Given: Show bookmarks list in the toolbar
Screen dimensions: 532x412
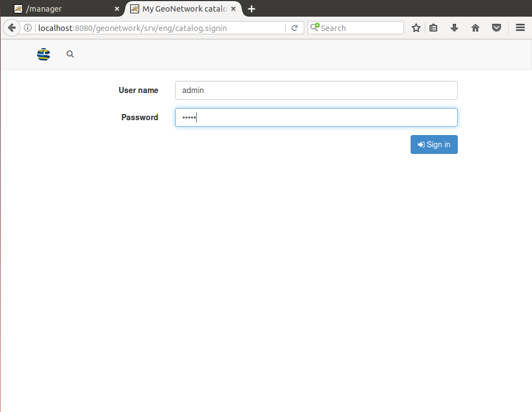Looking at the screenshot, I should tap(433, 28).
